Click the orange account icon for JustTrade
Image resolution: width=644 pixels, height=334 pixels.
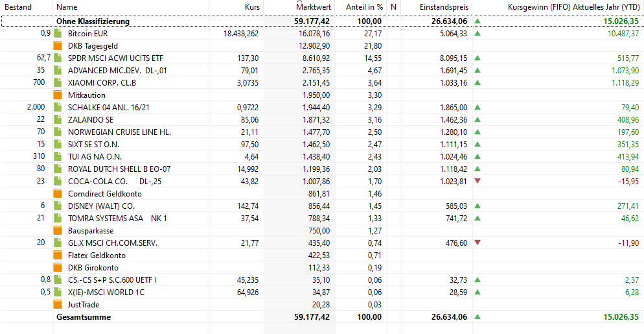[x=58, y=304]
